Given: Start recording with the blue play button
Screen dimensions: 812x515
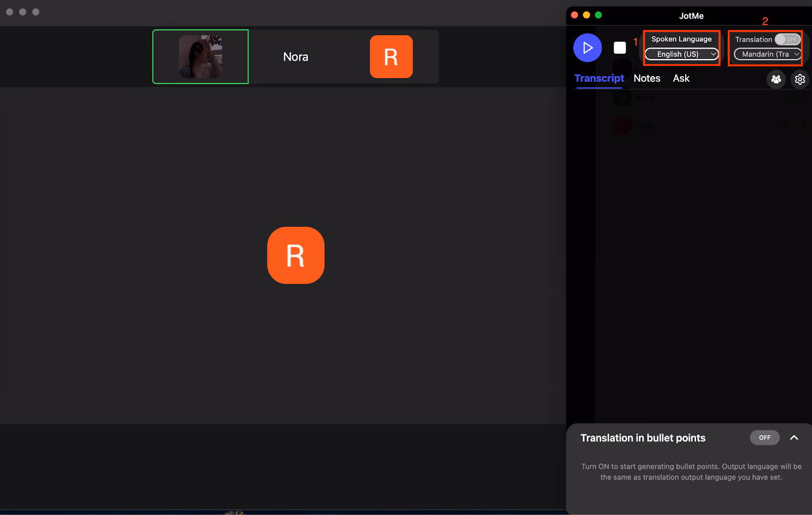Looking at the screenshot, I should click(587, 48).
